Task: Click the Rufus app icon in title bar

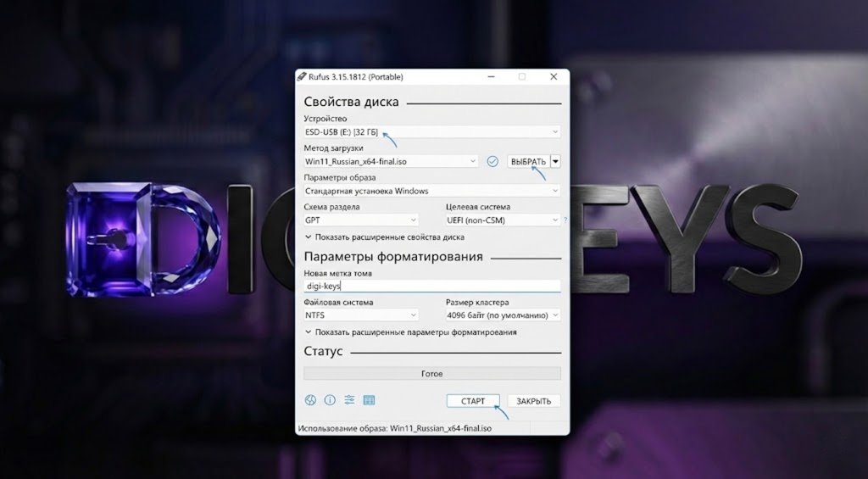Action: (x=302, y=77)
